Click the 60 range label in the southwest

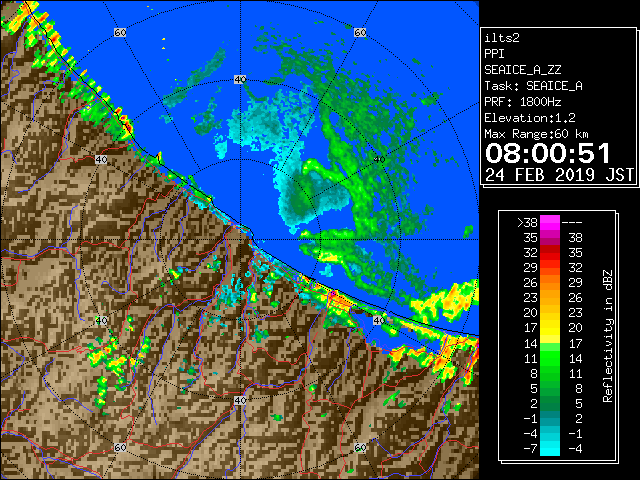click(x=120, y=448)
